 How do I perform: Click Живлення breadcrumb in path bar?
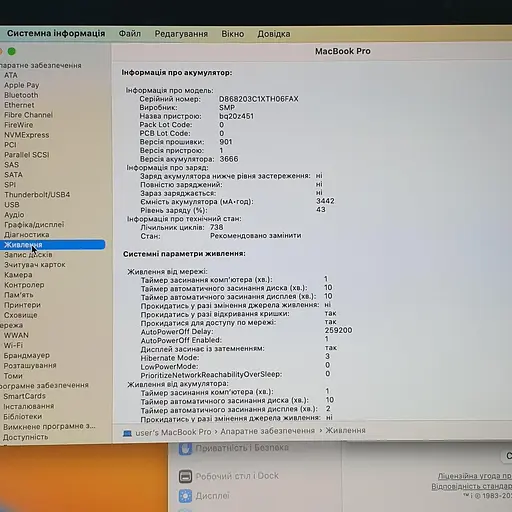(345, 431)
